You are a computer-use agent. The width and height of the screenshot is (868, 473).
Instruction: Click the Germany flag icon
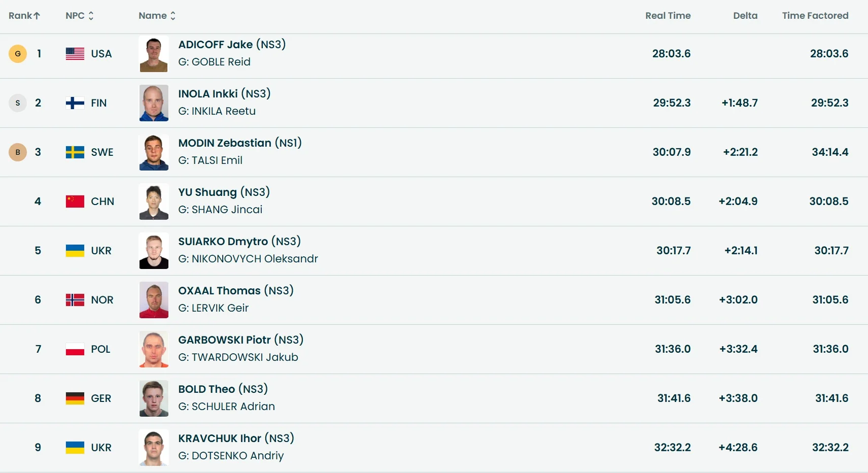(75, 398)
